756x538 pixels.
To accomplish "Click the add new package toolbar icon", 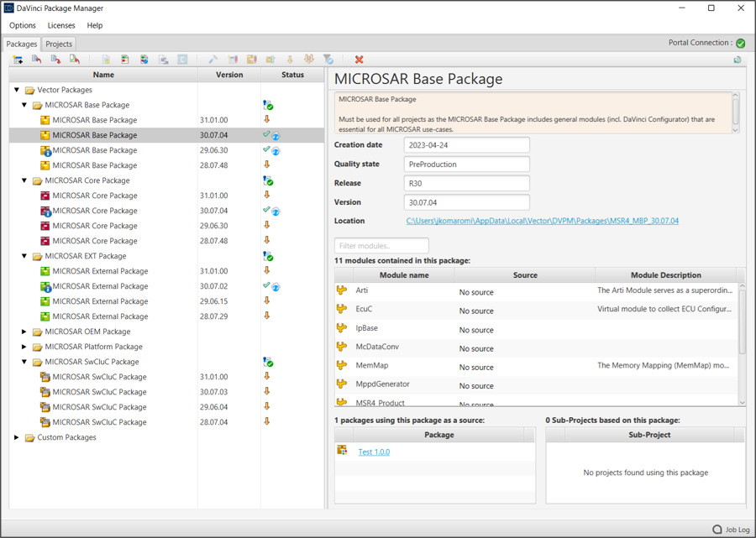I will pos(18,60).
